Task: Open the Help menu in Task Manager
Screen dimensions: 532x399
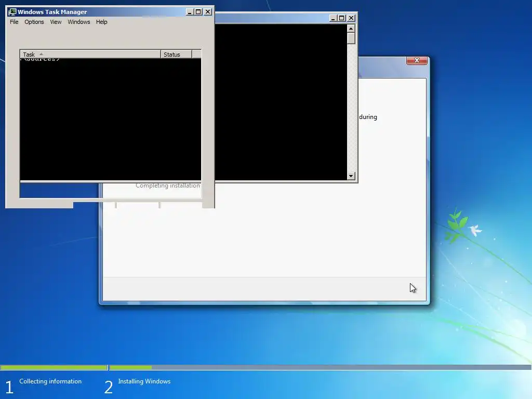Action: click(101, 22)
